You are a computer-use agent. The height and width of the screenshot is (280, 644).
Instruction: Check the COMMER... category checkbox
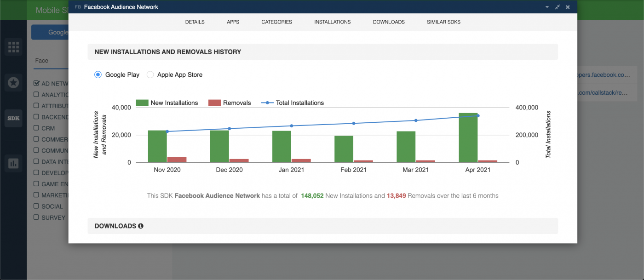pyautogui.click(x=36, y=139)
